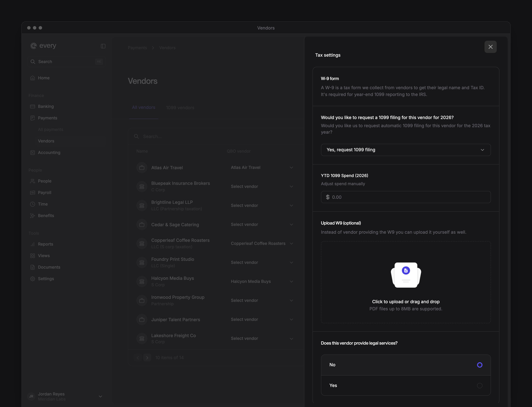Click the JR user avatar
Screen dimensions: 532x407
(31, 396)
